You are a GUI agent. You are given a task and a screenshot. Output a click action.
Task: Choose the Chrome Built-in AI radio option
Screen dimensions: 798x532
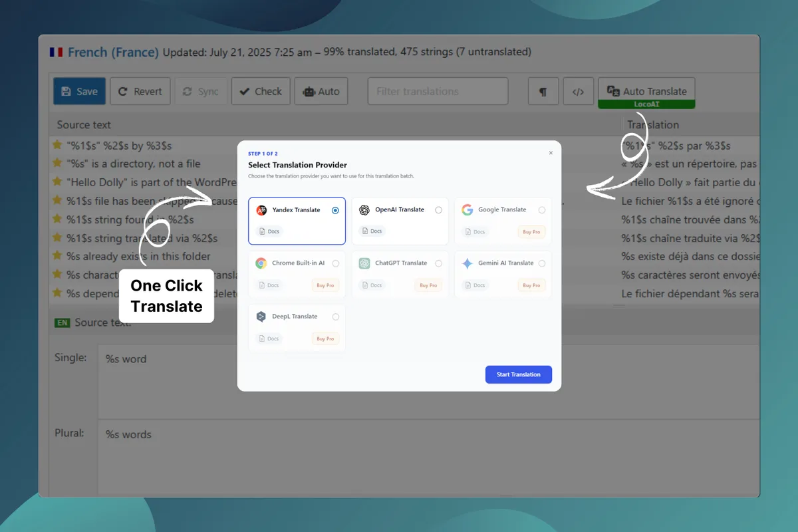click(x=335, y=263)
